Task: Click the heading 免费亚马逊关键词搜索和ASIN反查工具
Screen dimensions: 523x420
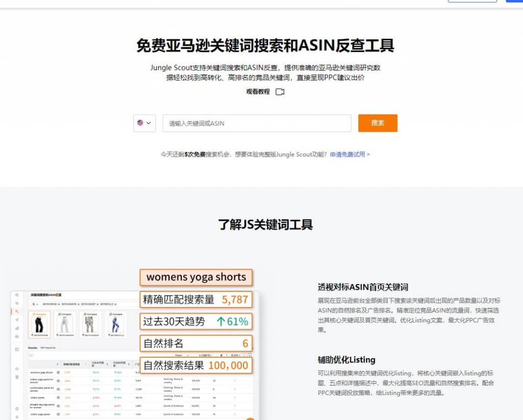Action: pyautogui.click(x=265, y=45)
